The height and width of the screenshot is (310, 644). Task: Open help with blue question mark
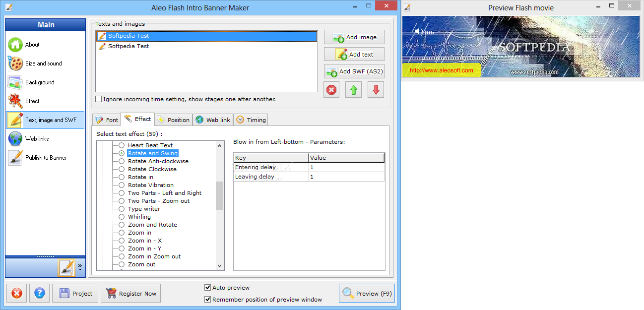[x=40, y=293]
